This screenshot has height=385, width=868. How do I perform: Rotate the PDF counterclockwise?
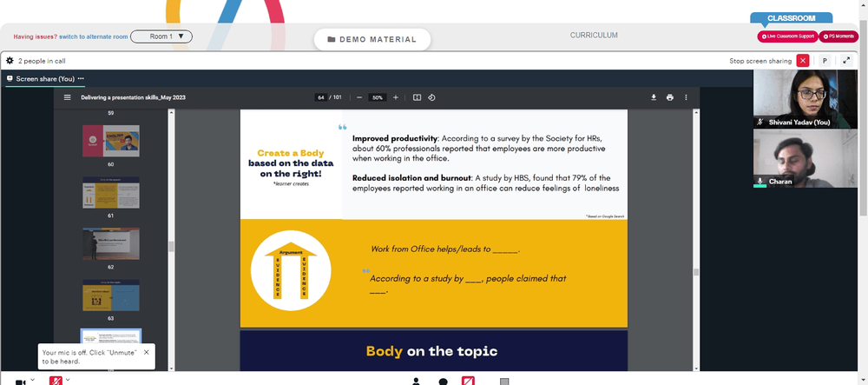click(431, 97)
